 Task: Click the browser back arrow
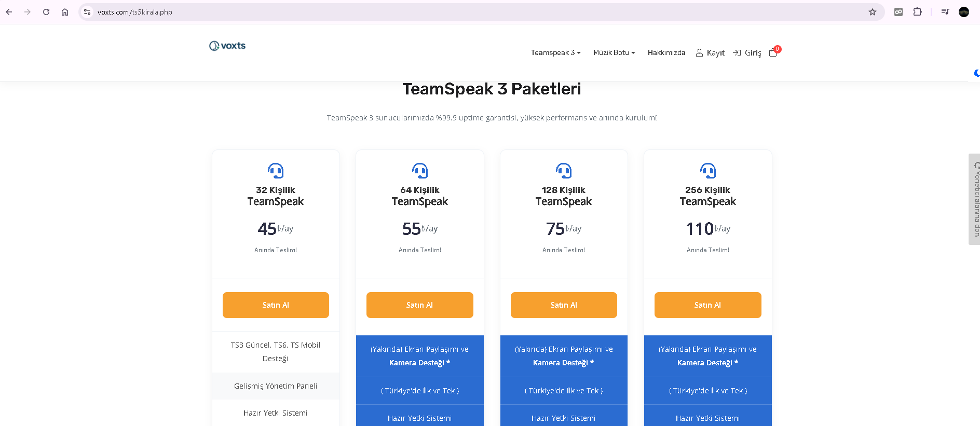point(9,12)
